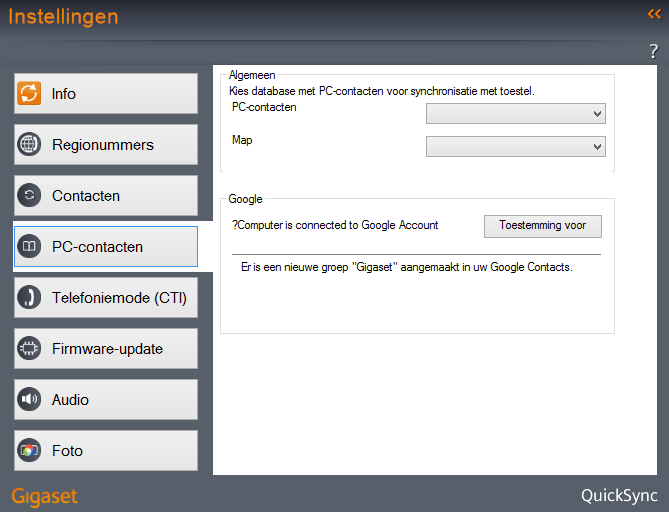Image resolution: width=669 pixels, height=512 pixels.
Task: Click the chip icon beside Firmware-update
Action: pos(29,348)
